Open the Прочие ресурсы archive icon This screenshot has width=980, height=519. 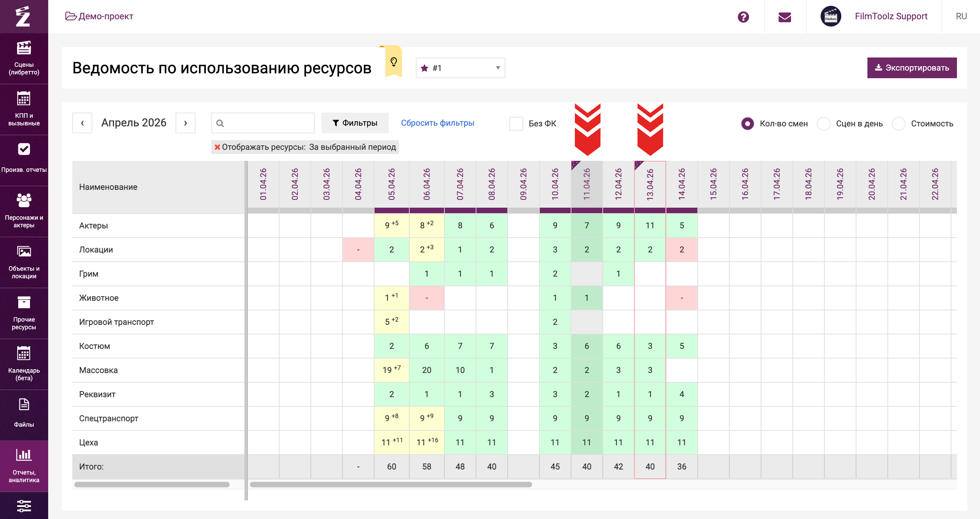click(x=24, y=302)
